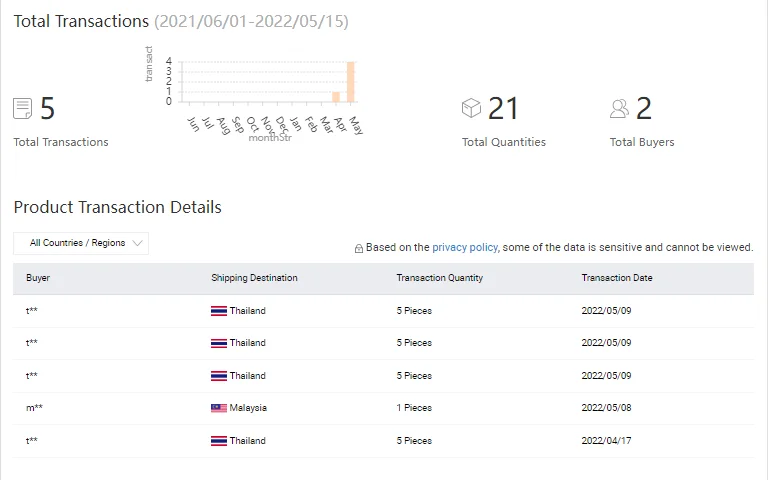Screen dimensions: 768x480
Task: Open the All Countries / Regions dropdown
Action: click(x=81, y=243)
